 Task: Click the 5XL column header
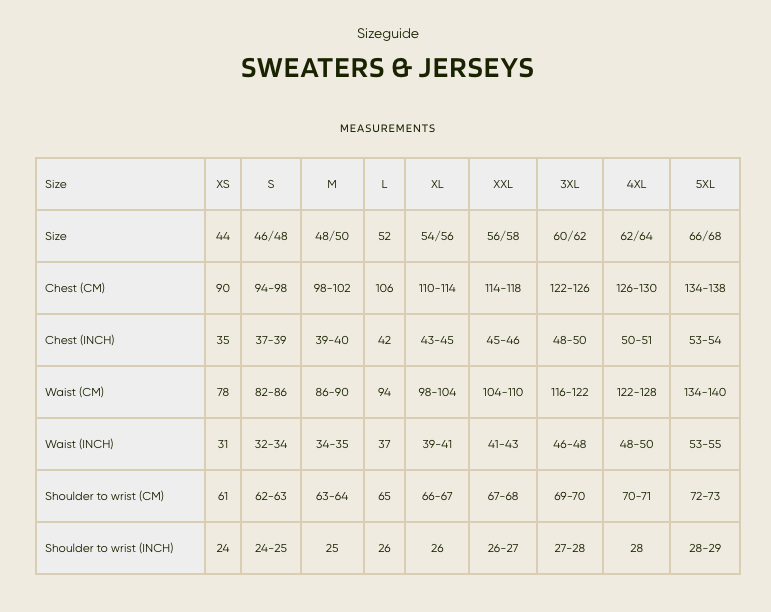tap(705, 184)
